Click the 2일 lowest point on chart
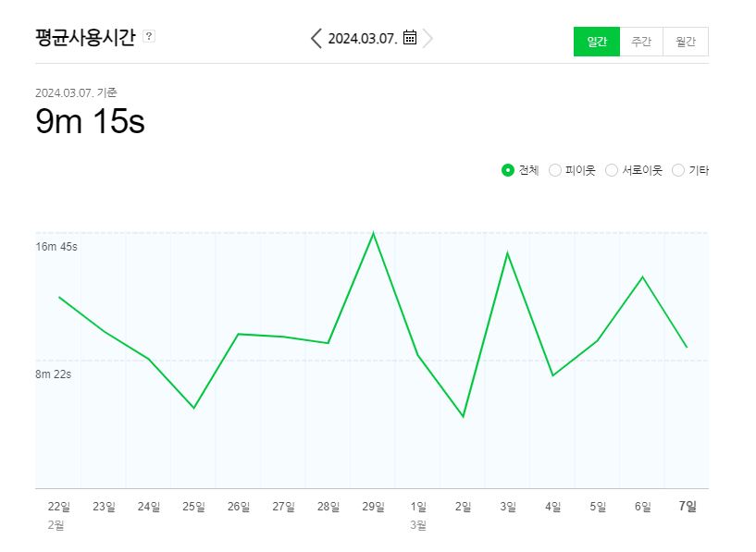This screenshot has width=756, height=552. (463, 417)
